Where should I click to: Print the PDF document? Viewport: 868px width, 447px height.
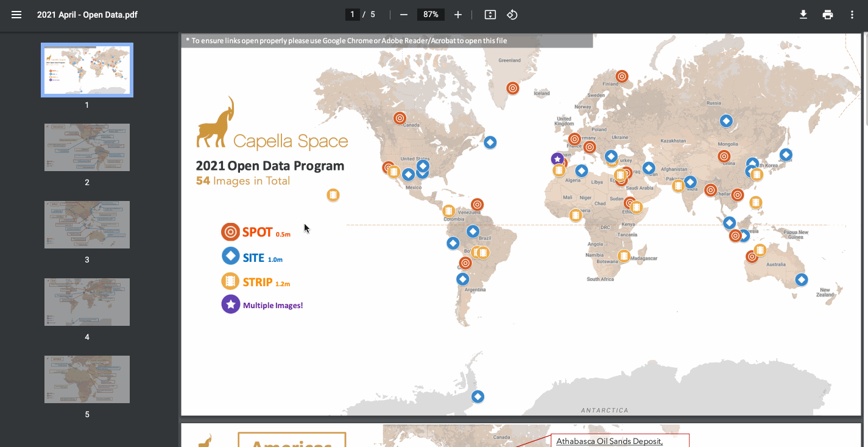(x=827, y=15)
